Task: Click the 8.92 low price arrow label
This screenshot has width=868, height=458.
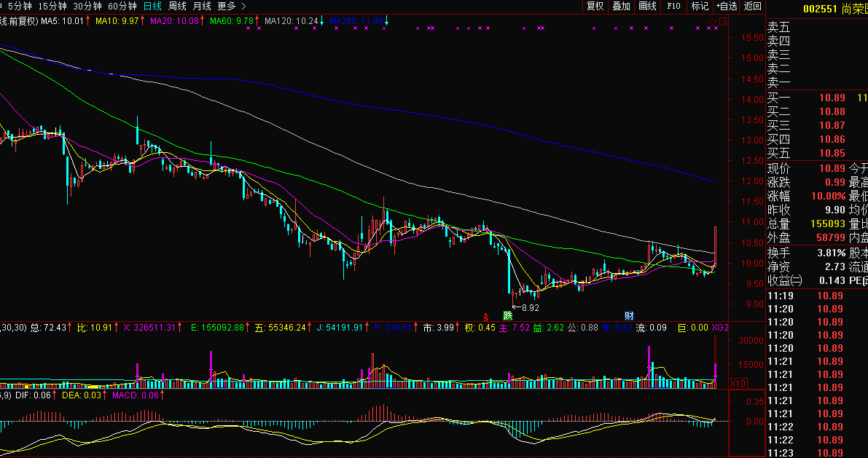Action: click(x=527, y=307)
